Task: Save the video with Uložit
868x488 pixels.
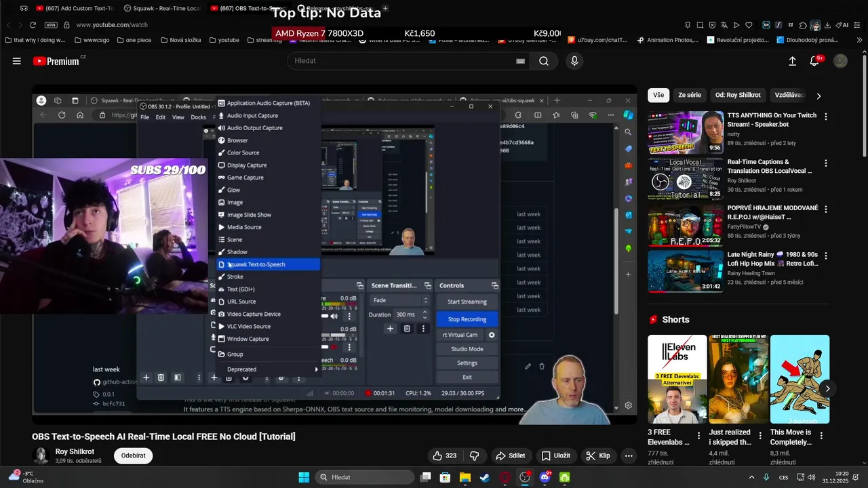Action: point(555,456)
